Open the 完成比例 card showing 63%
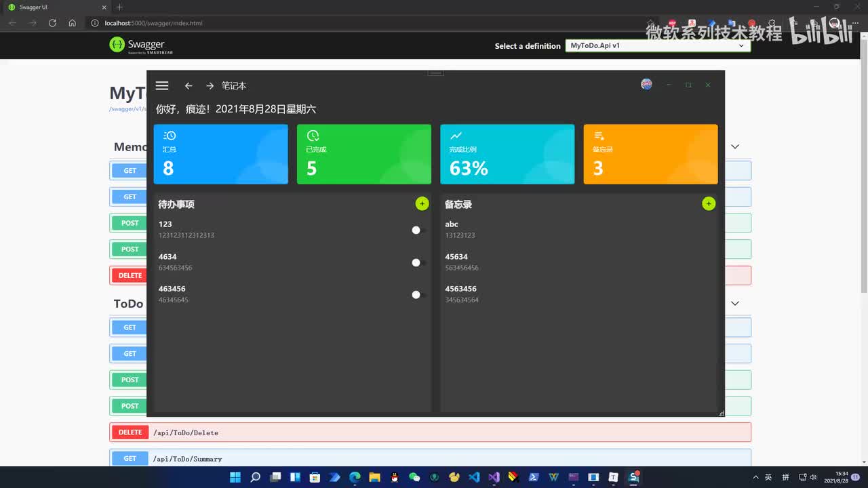The image size is (868, 488). tap(507, 154)
